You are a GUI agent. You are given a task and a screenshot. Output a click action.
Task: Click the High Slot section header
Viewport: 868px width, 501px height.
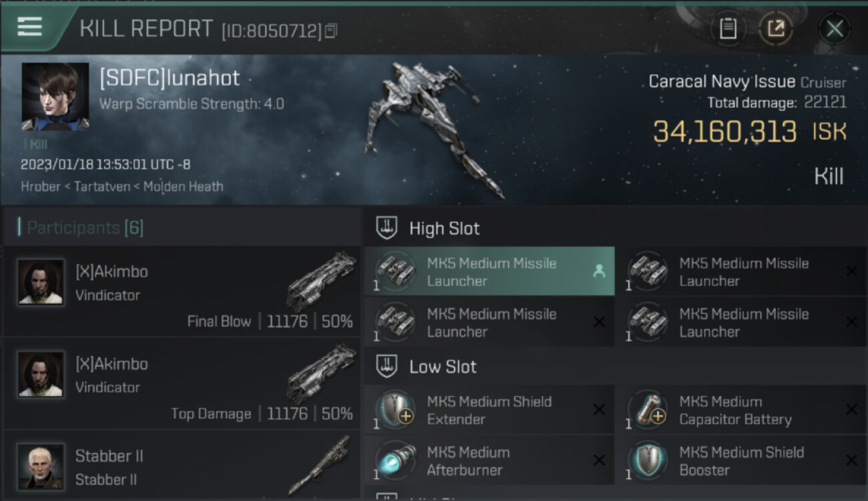[x=444, y=228]
